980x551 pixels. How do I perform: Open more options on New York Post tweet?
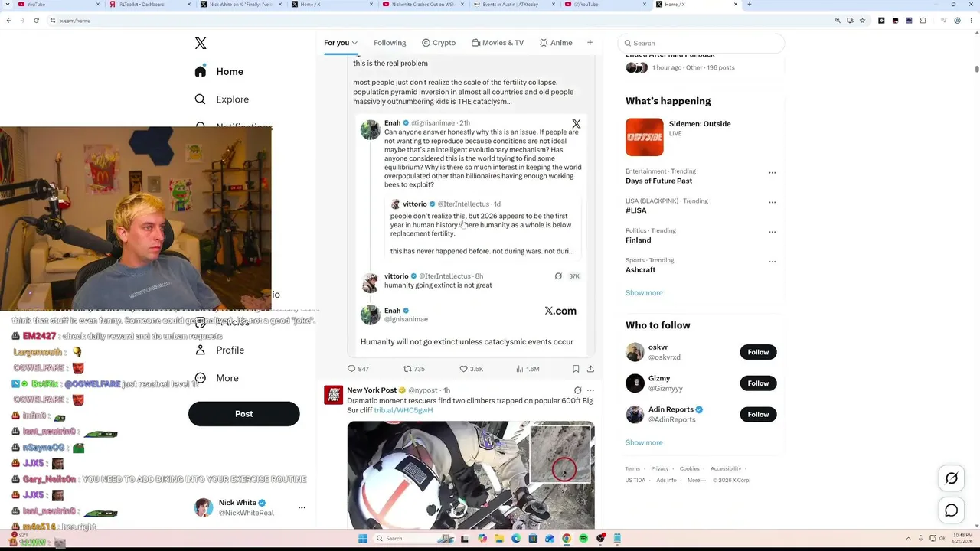coord(590,390)
